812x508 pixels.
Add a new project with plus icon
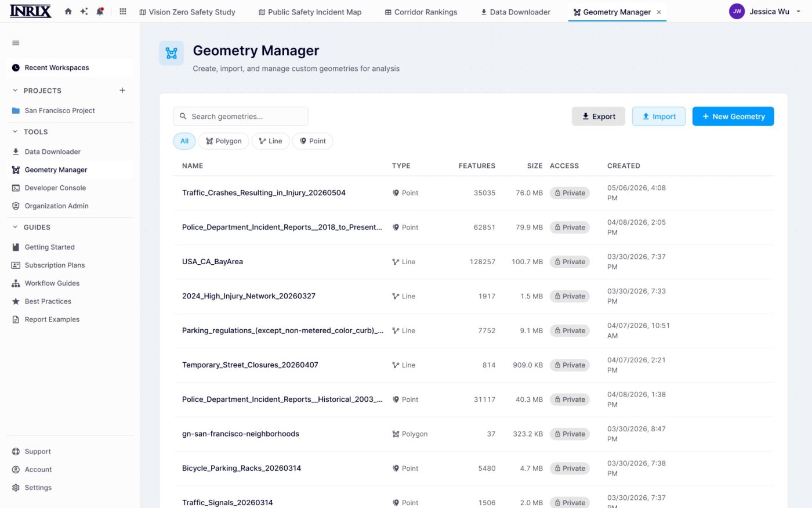122,91
